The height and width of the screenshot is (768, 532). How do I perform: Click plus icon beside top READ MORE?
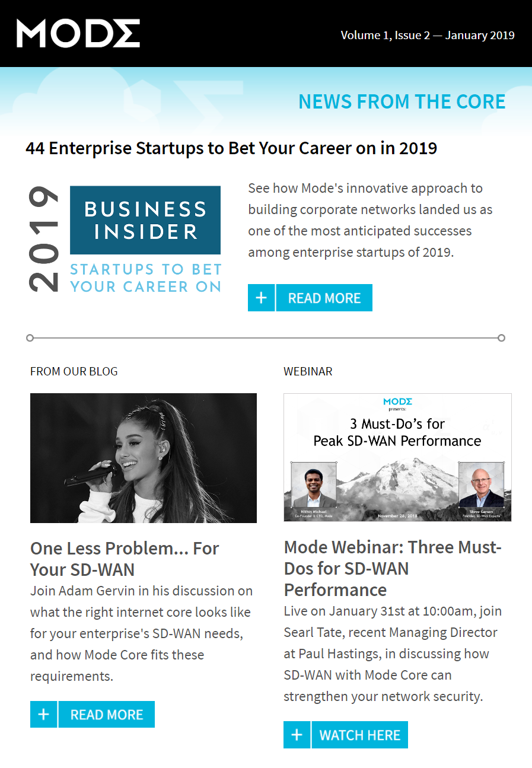click(262, 298)
